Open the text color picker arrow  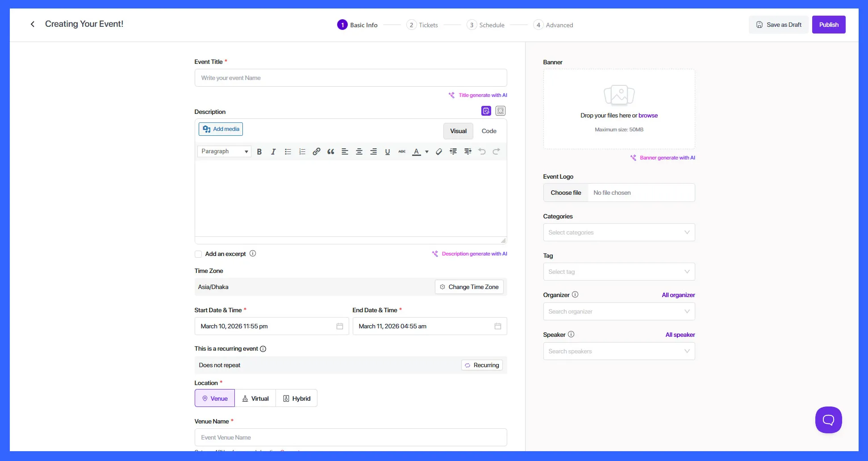(x=427, y=152)
